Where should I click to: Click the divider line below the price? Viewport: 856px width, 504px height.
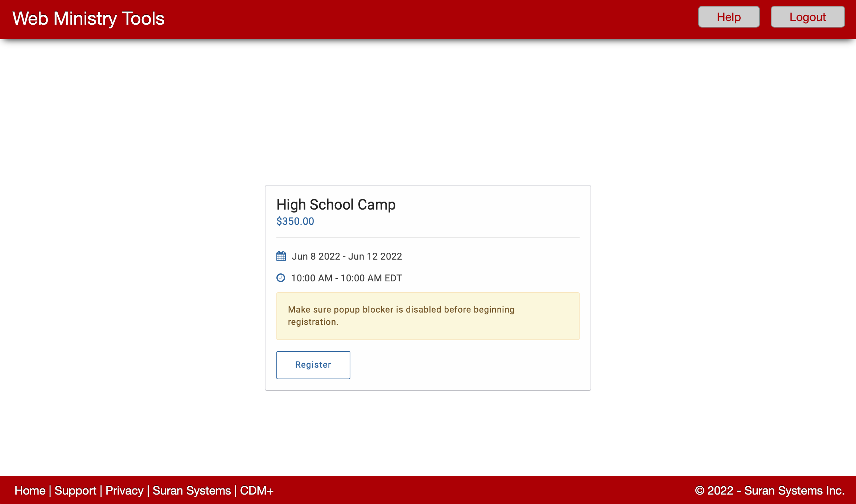[428, 237]
